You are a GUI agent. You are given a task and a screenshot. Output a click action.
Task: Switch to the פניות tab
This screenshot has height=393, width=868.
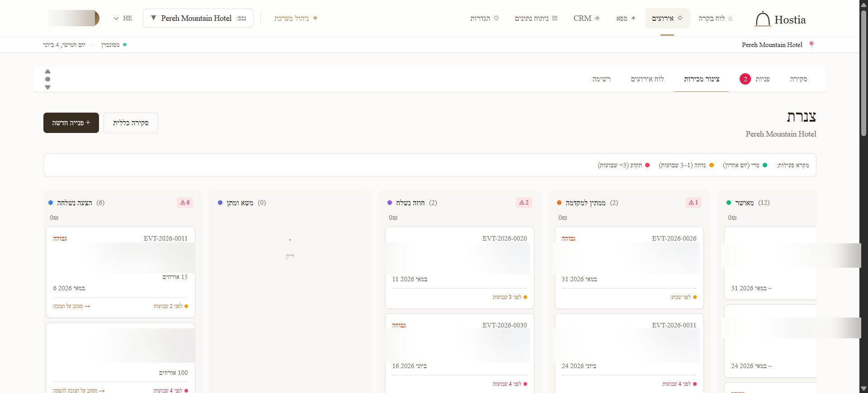point(755,79)
